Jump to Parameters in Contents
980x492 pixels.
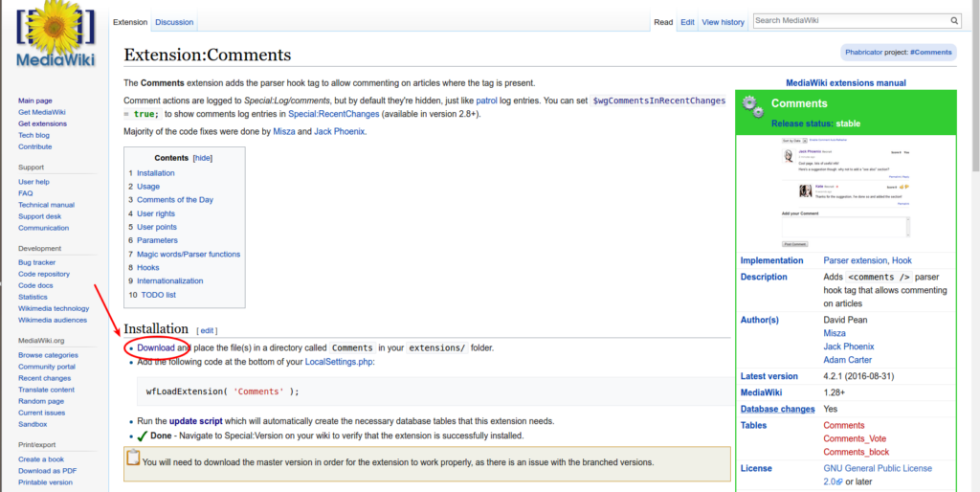(157, 240)
